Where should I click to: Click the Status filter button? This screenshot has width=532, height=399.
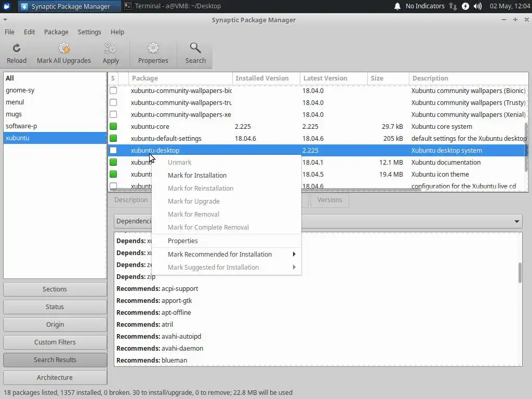[55, 307]
